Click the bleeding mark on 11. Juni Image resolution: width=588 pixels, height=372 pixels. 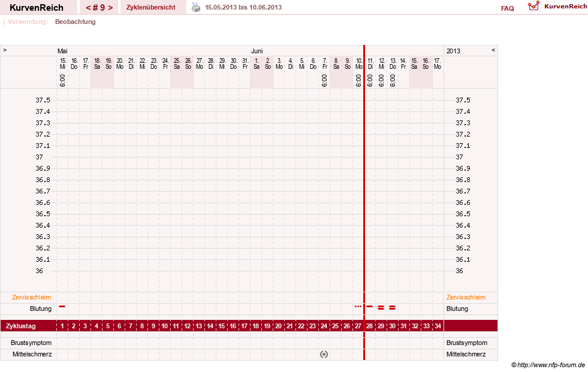[x=370, y=307]
